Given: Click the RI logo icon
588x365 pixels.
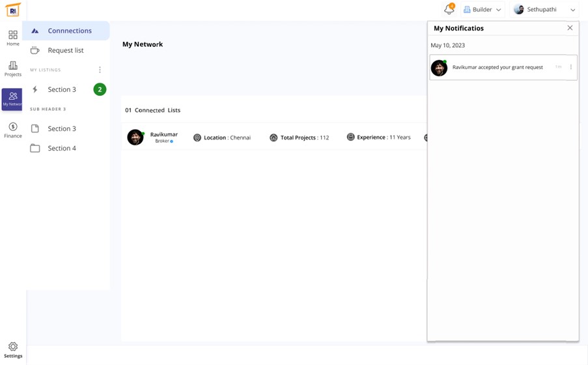Looking at the screenshot, I should click(x=12, y=10).
